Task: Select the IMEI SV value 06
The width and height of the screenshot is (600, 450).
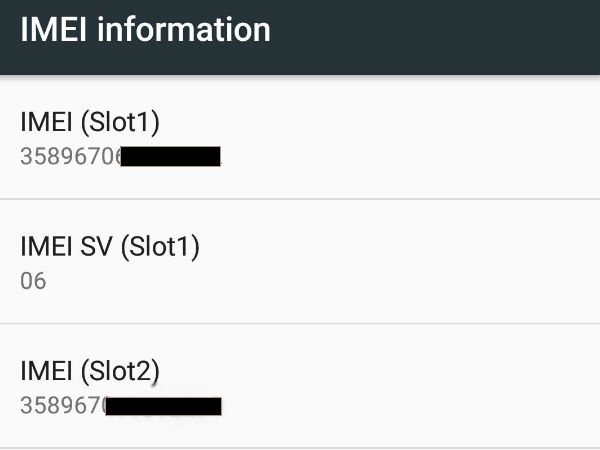Action: coord(33,281)
